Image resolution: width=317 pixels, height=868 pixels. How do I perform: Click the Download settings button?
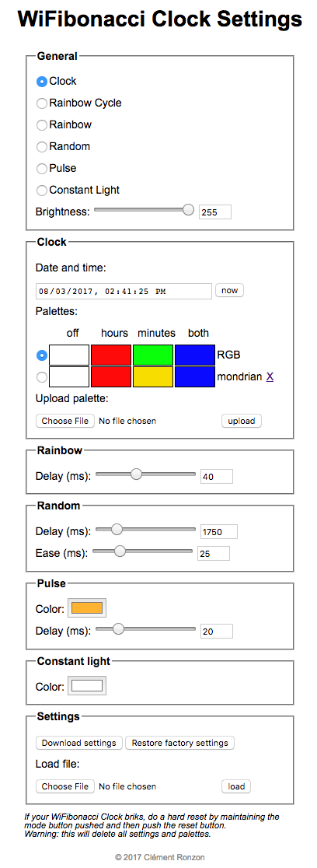pyautogui.click(x=79, y=743)
